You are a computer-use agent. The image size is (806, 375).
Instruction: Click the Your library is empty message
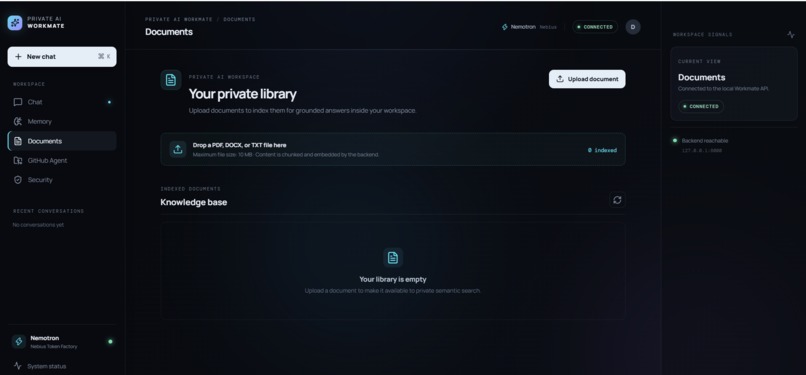[x=393, y=279]
